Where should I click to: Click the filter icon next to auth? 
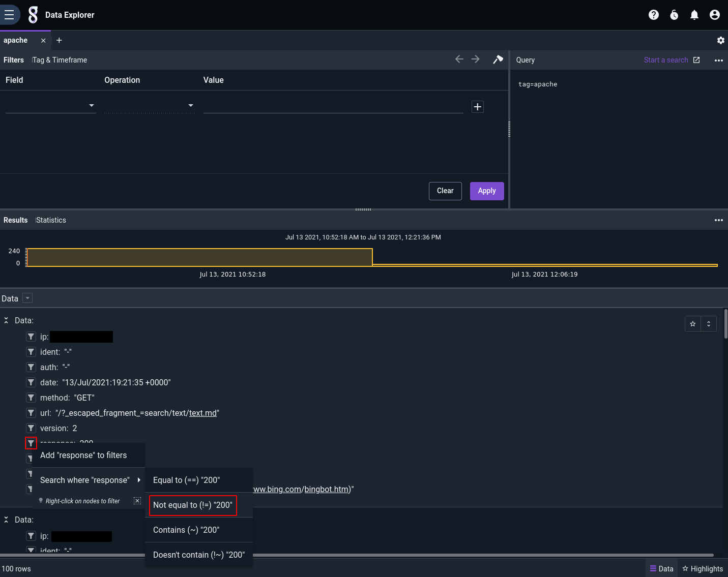(x=31, y=367)
